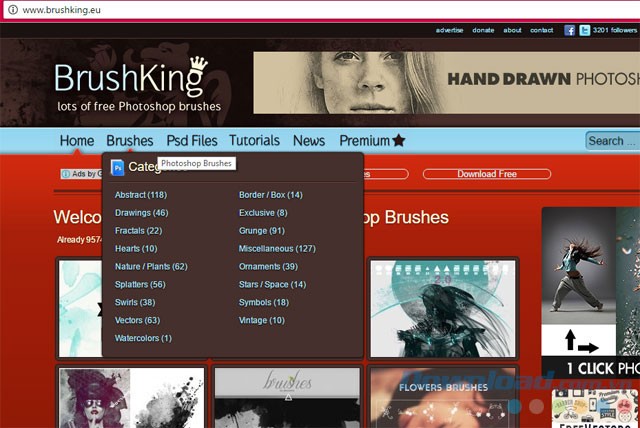Choose the Watercolors (1) category
Screen dimensions: 640x428
143,338
